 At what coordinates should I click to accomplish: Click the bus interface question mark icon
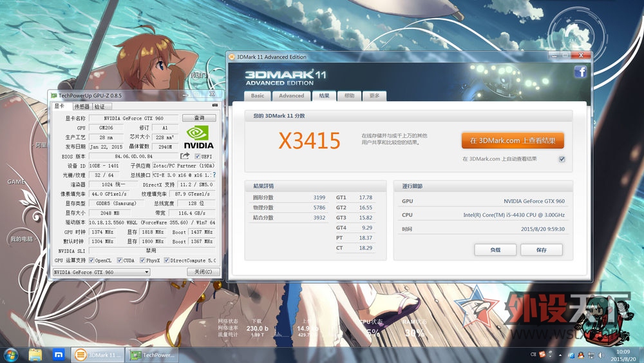tap(214, 175)
